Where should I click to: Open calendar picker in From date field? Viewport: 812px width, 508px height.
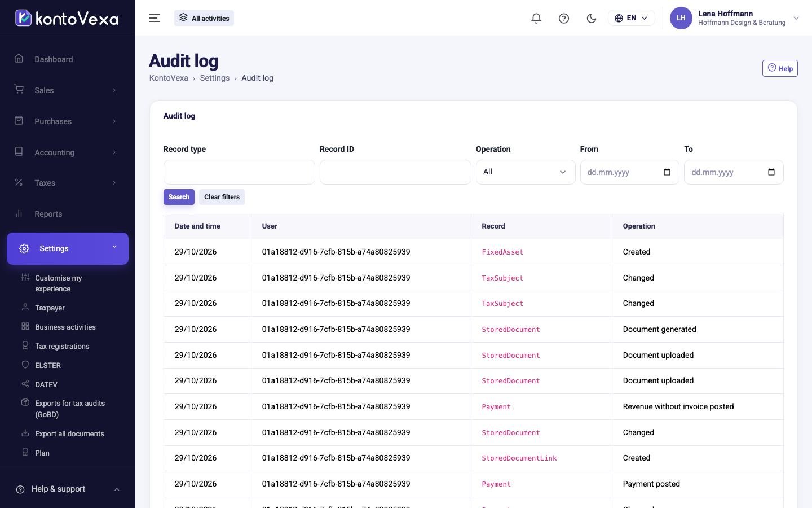[667, 172]
